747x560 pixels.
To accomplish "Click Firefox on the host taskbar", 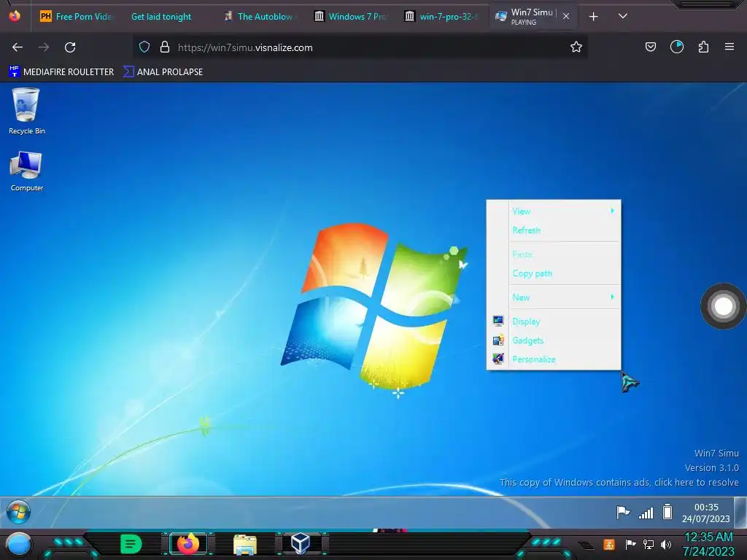I will 187,544.
